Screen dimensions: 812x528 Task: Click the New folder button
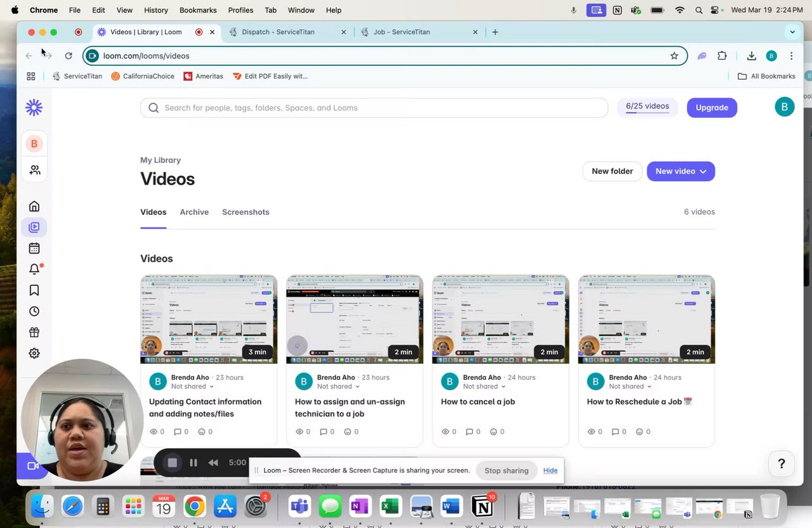(612, 171)
